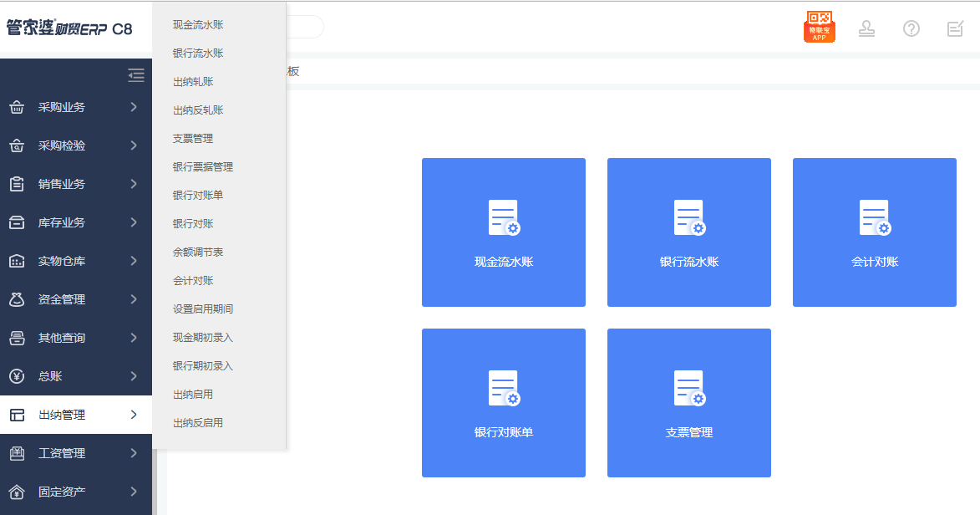This screenshot has width=980, height=515.
Task: Open the 现金流水账 tile label
Action: 504,263
